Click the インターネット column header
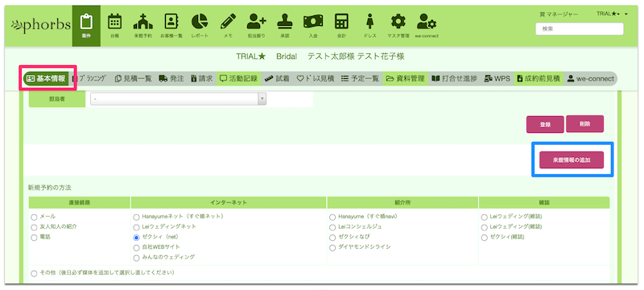This screenshot has height=290, width=644. [229, 202]
